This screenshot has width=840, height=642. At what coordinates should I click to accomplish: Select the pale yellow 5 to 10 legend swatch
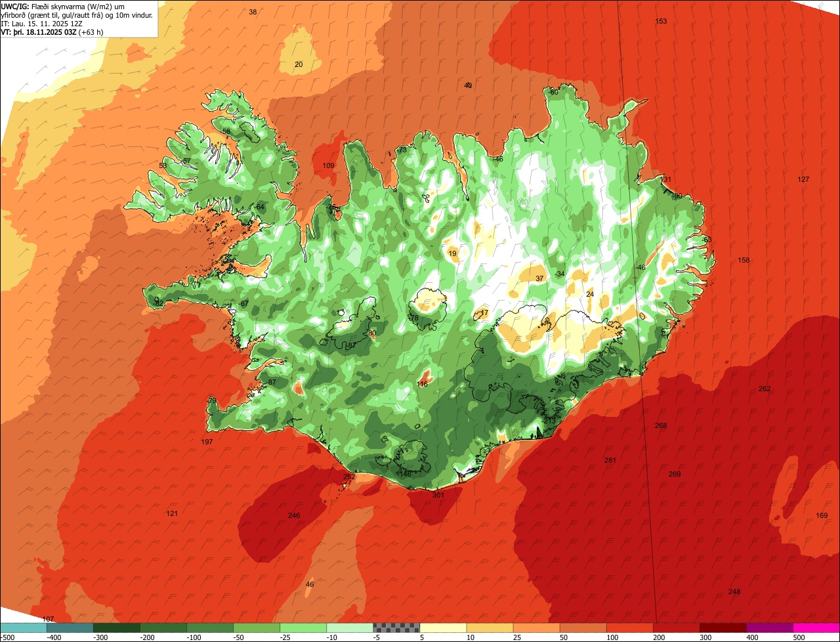coord(443,628)
